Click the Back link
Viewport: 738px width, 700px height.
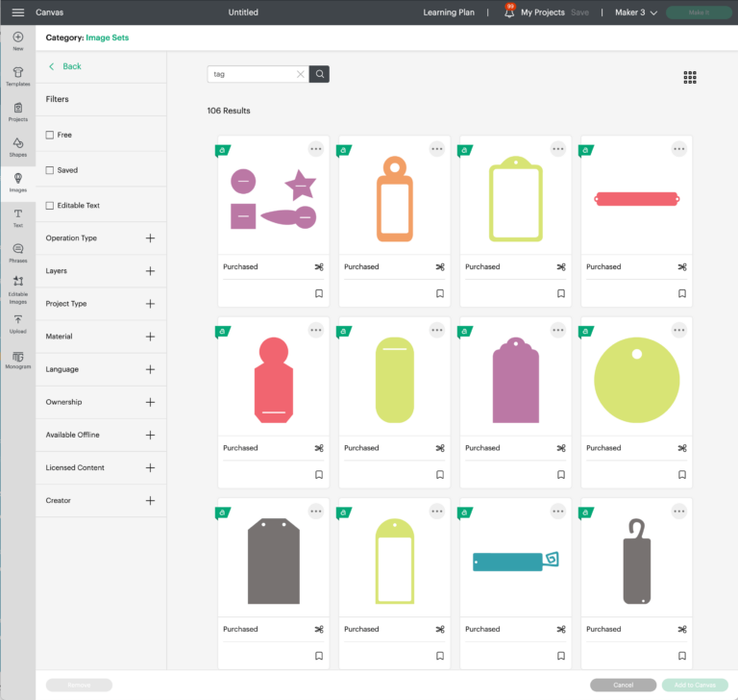click(x=65, y=66)
